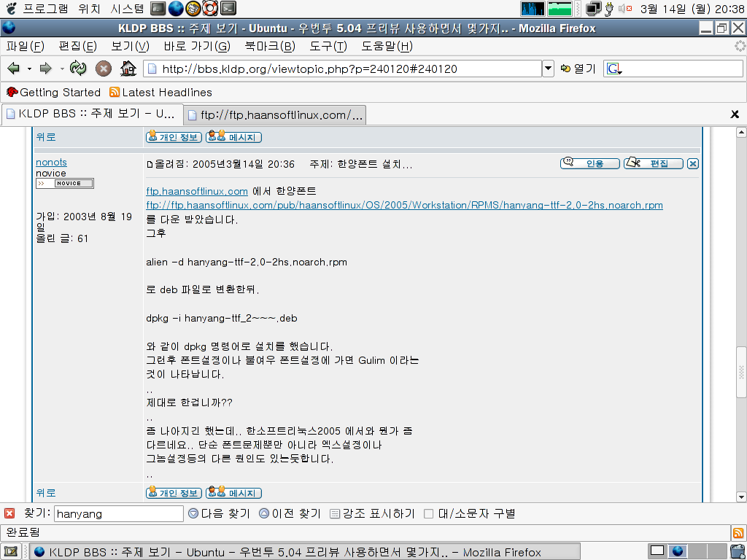This screenshot has width=747, height=560.
Task: Open the 파일(F) menu
Action: click(x=26, y=46)
